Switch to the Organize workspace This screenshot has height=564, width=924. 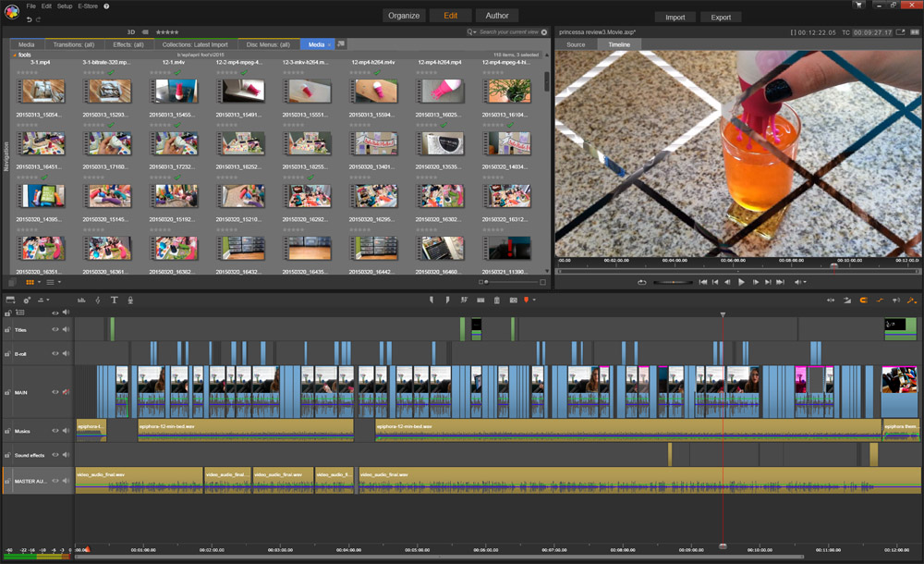point(404,16)
